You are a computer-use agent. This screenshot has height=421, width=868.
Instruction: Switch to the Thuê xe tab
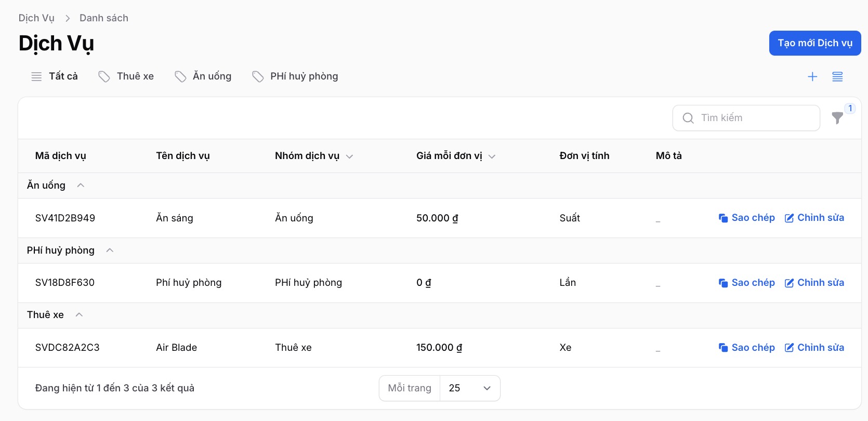[126, 76]
